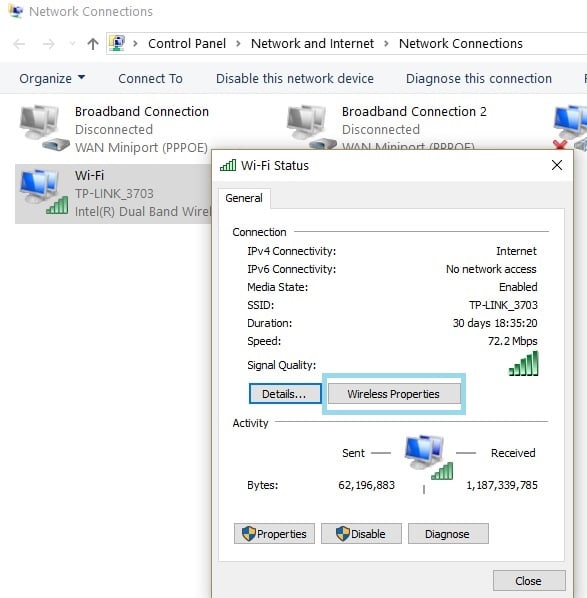Click the Wi-Fi connection name label

[x=89, y=175]
